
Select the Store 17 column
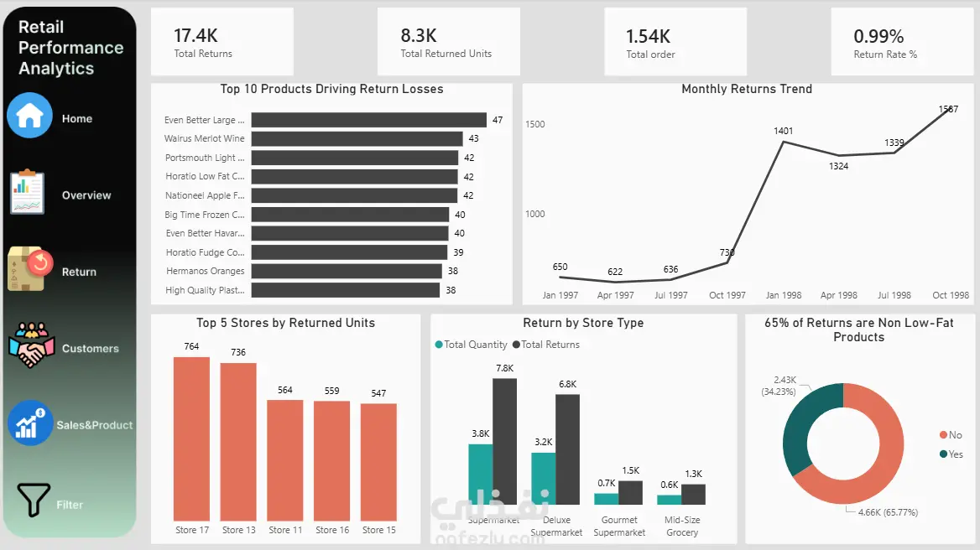coord(192,438)
